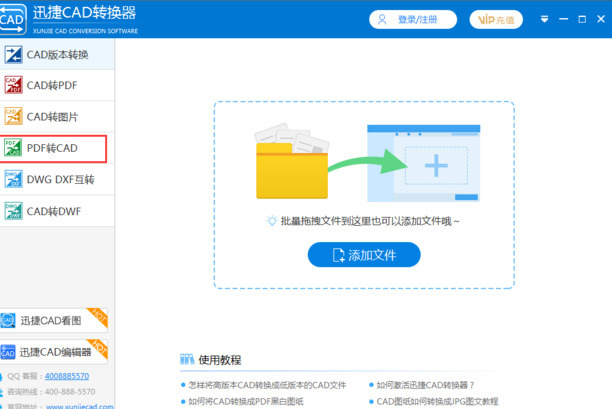Viewport: 612px width, 409px height.
Task: Click the DWG DXF互转 icon
Action: (13, 179)
